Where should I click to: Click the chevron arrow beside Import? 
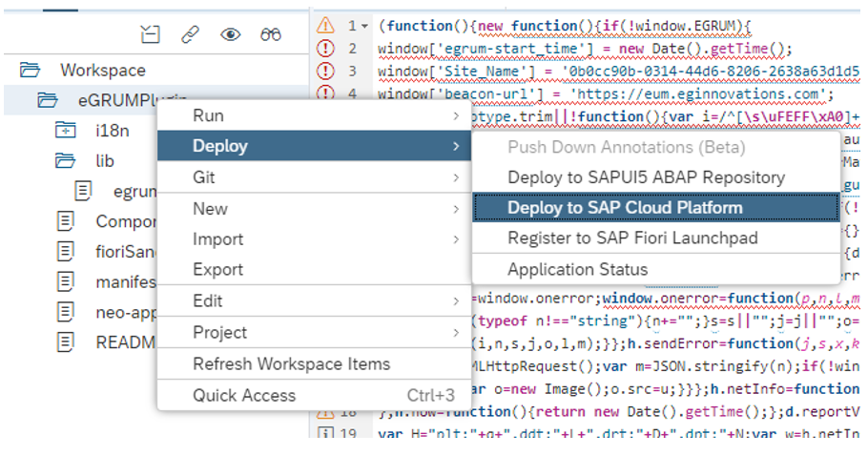tap(456, 239)
